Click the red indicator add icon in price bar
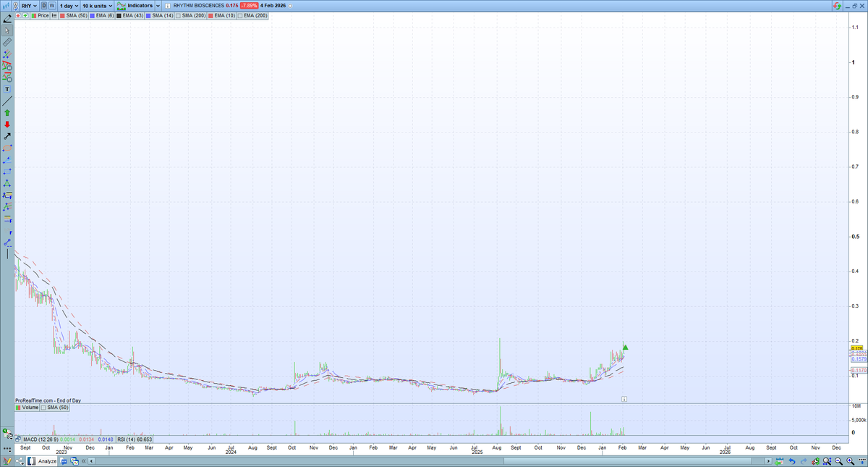Screen dimensions: 868x467 [18, 14]
